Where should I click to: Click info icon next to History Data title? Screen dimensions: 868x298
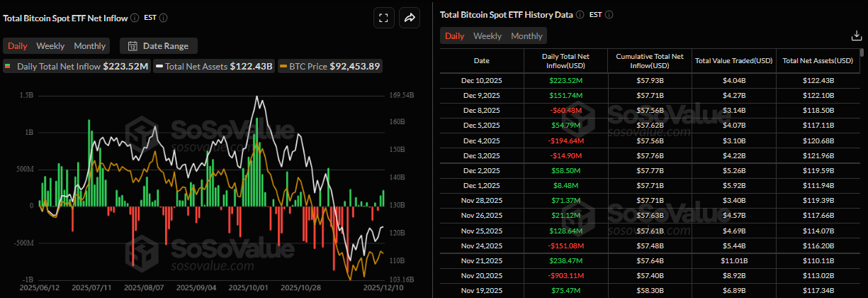(580, 14)
